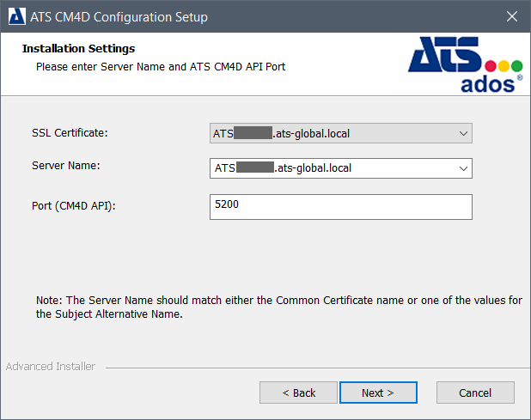This screenshot has height=420, width=531.
Task: Click the ATS ados logo
Action: [x=465, y=65]
